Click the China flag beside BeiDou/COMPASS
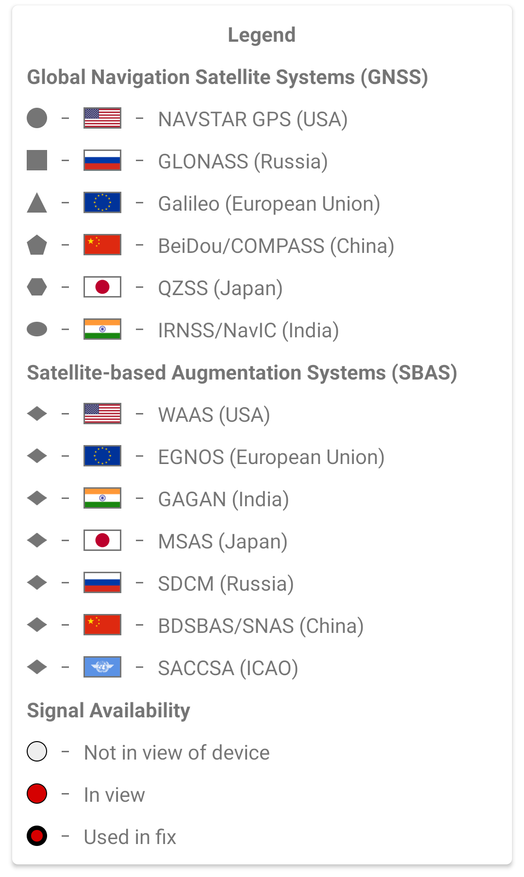This screenshot has width=524, height=877. tap(102, 244)
